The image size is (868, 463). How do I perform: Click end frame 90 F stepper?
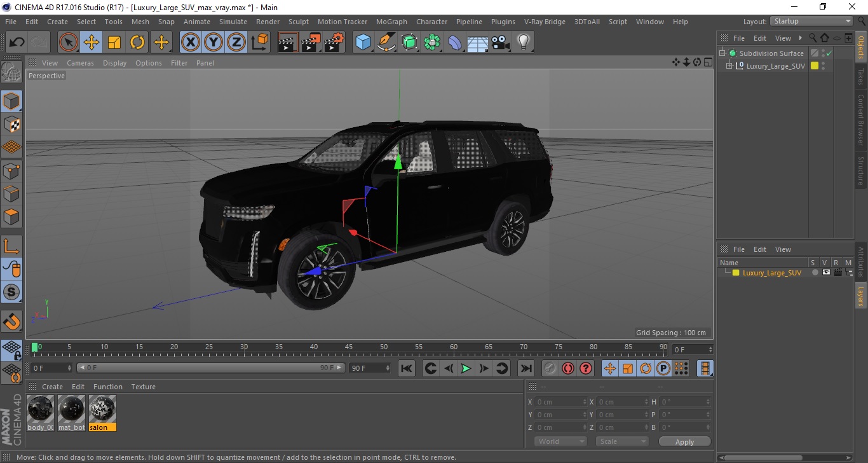point(388,368)
